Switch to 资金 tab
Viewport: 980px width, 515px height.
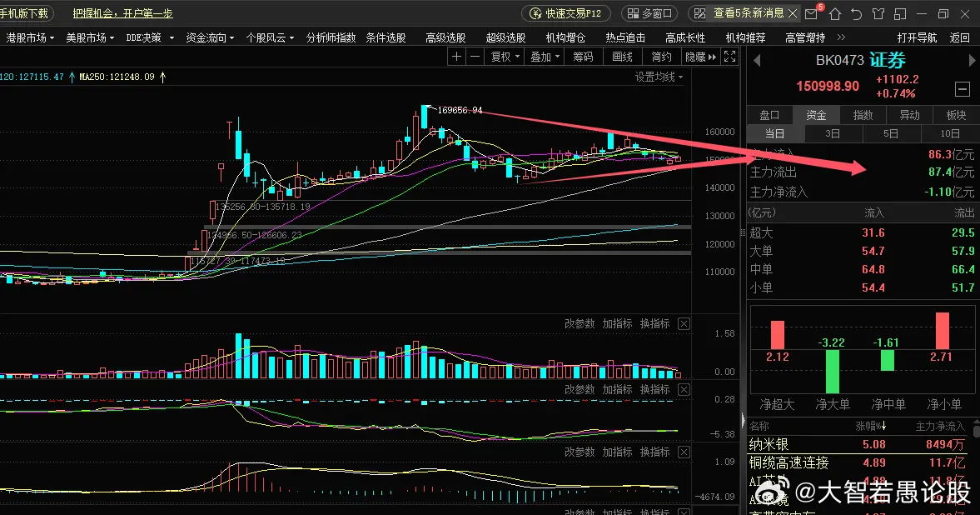point(816,115)
